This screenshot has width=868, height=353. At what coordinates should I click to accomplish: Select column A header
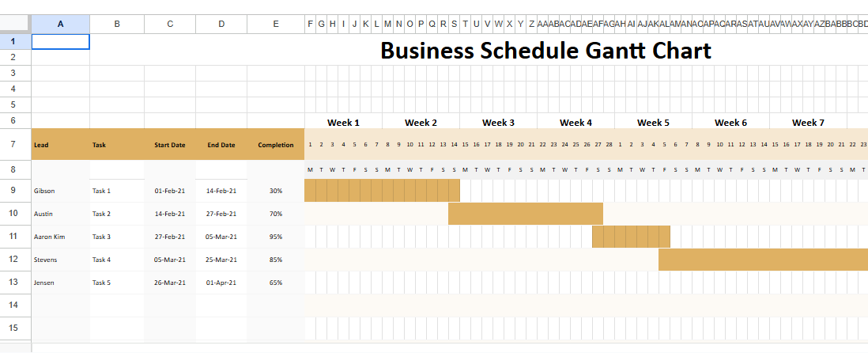(61, 24)
